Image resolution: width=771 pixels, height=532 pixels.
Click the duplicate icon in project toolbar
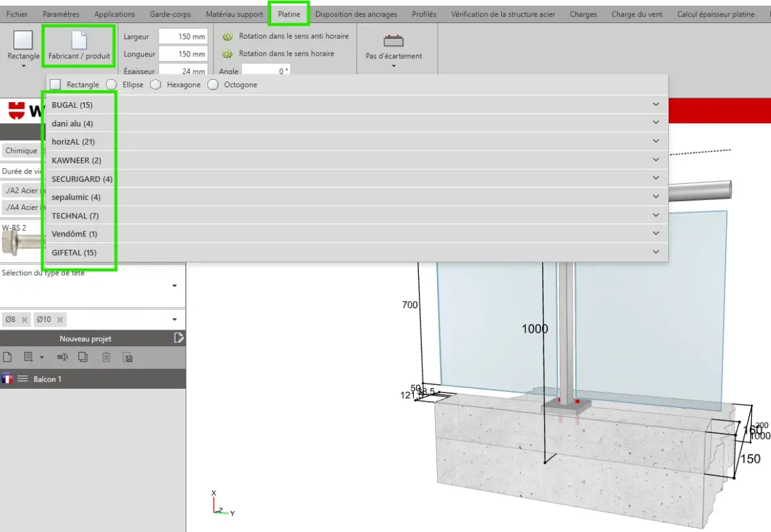tap(83, 357)
